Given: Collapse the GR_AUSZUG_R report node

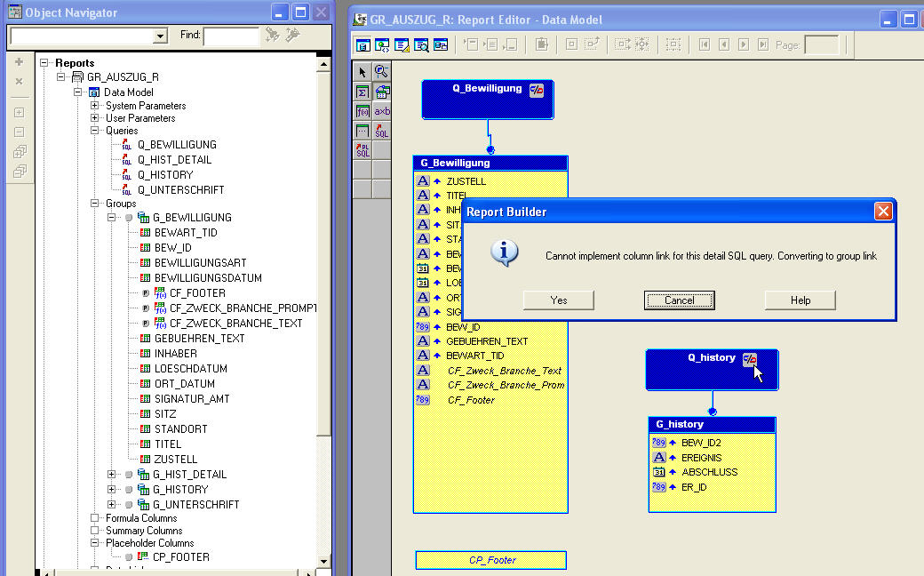Looking at the screenshot, I should click(x=60, y=77).
